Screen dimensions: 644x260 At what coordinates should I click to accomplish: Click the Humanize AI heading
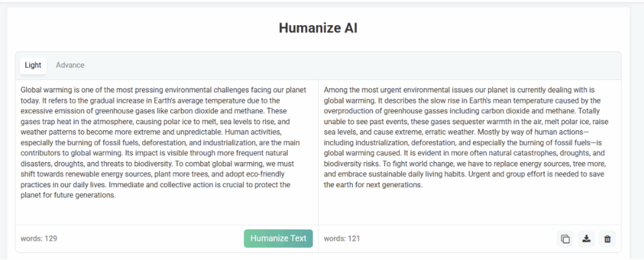(x=318, y=29)
